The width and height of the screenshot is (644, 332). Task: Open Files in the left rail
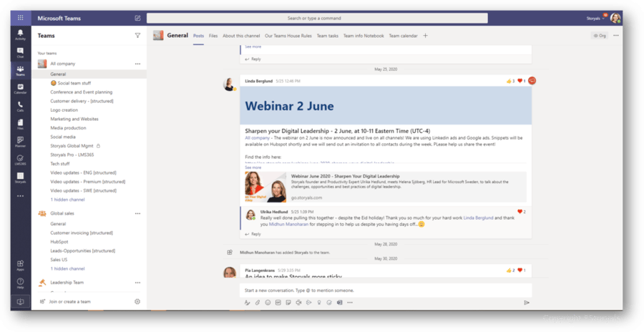tap(20, 124)
